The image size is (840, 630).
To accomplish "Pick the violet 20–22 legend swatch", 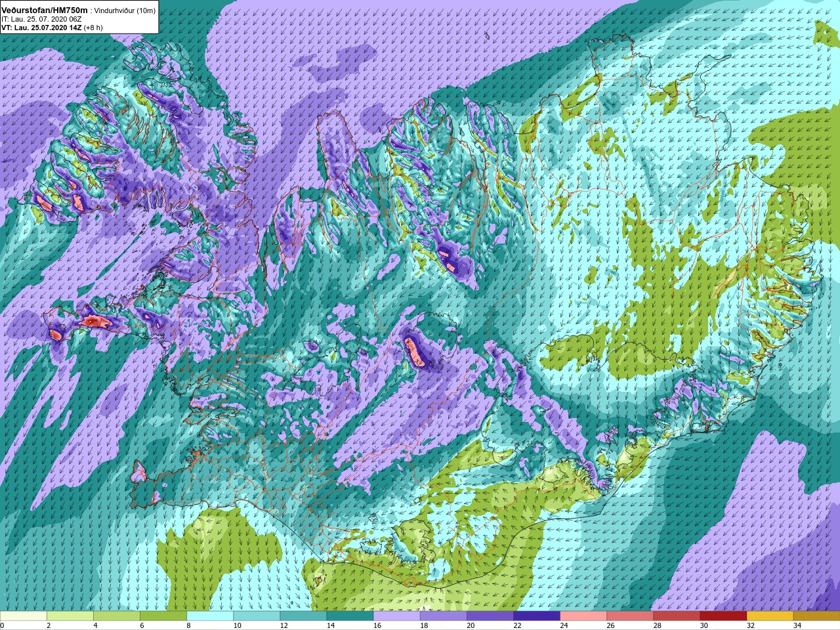I will (x=490, y=616).
